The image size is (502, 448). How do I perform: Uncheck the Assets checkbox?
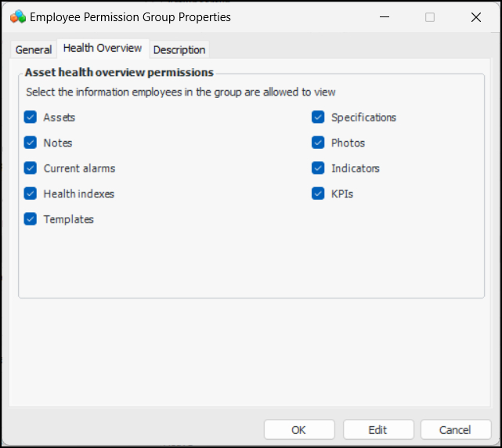pyautogui.click(x=31, y=117)
